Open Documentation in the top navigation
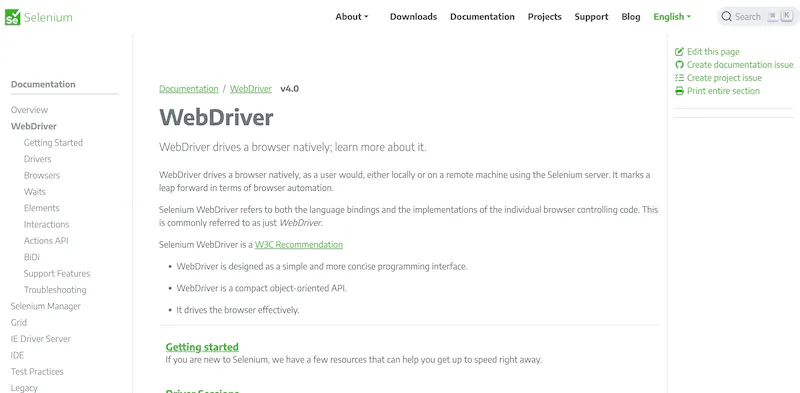The image size is (800, 393). (x=482, y=17)
